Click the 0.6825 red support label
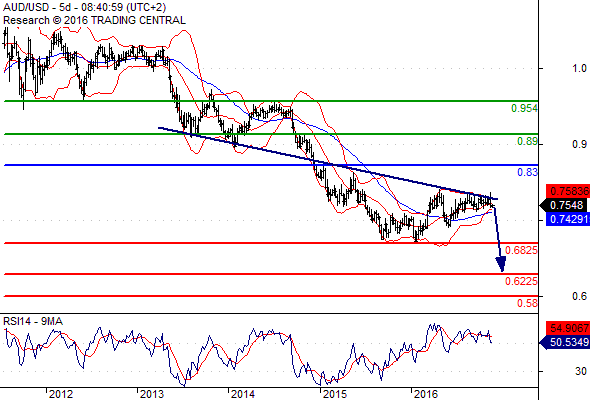Screen dimensions: 590x400 521,250
